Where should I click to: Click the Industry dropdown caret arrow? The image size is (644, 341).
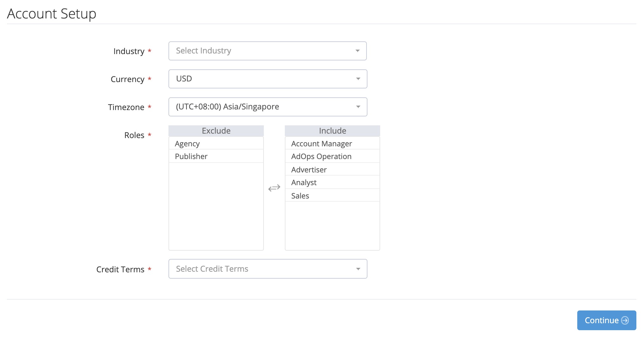click(358, 51)
